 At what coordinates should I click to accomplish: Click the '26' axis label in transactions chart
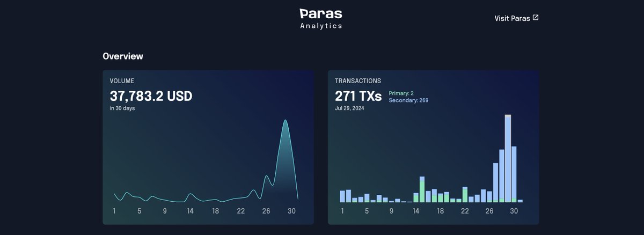tap(489, 211)
